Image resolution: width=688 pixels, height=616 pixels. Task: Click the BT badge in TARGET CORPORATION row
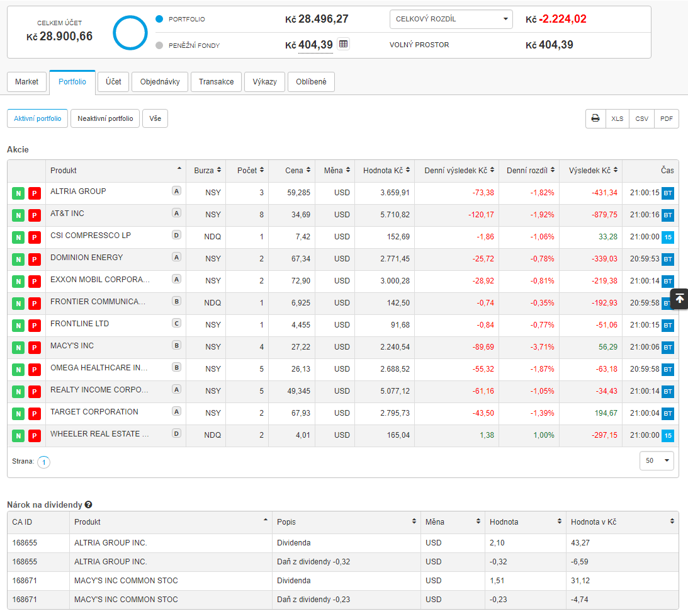click(667, 413)
